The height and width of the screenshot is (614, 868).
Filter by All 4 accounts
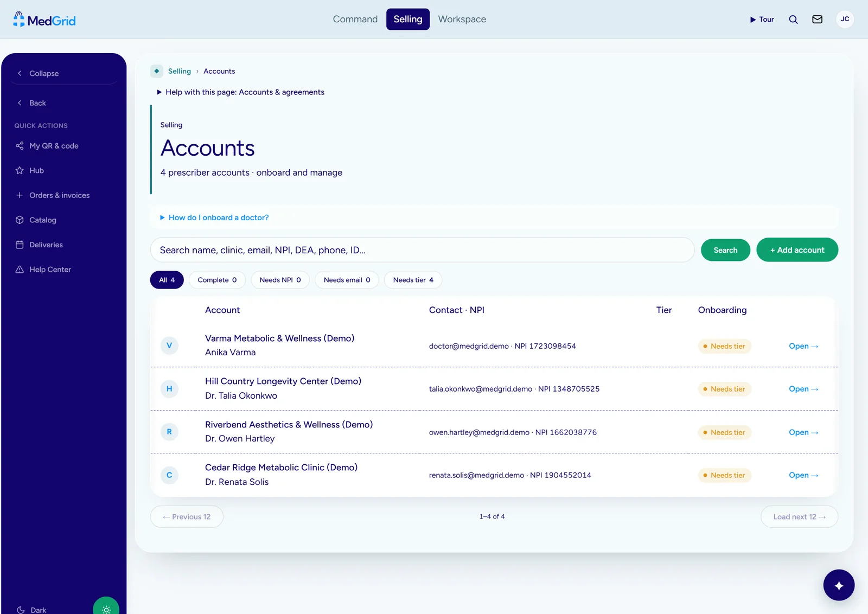[167, 280]
